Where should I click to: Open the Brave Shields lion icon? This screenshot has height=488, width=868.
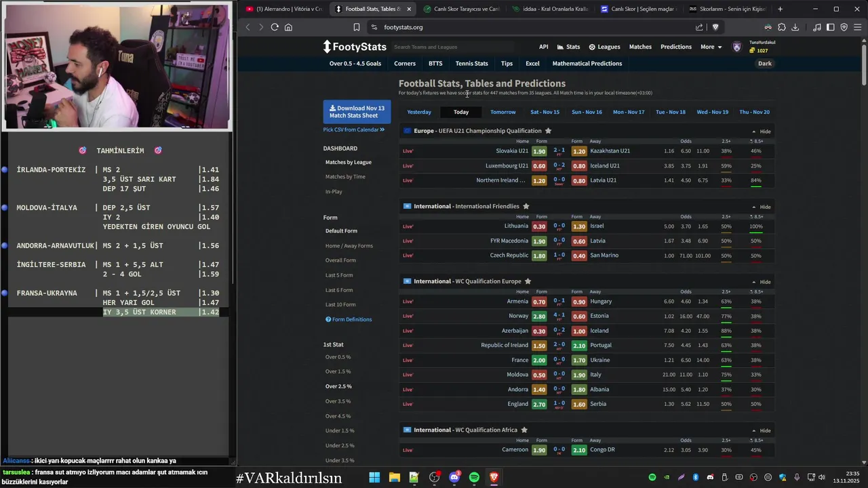pos(715,27)
